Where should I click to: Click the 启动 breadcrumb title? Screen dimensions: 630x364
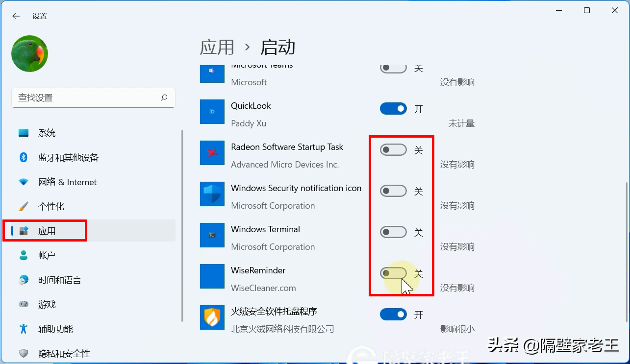(x=277, y=47)
